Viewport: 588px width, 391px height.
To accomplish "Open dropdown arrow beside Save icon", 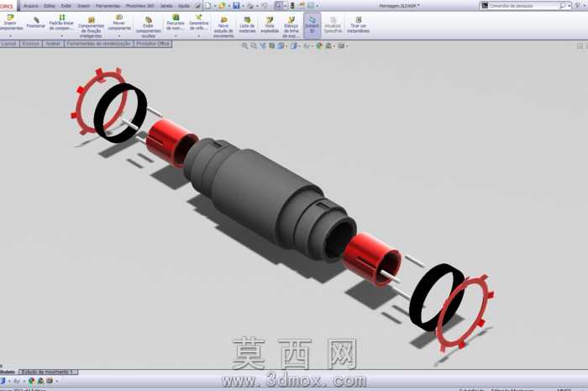I will [x=243, y=6].
